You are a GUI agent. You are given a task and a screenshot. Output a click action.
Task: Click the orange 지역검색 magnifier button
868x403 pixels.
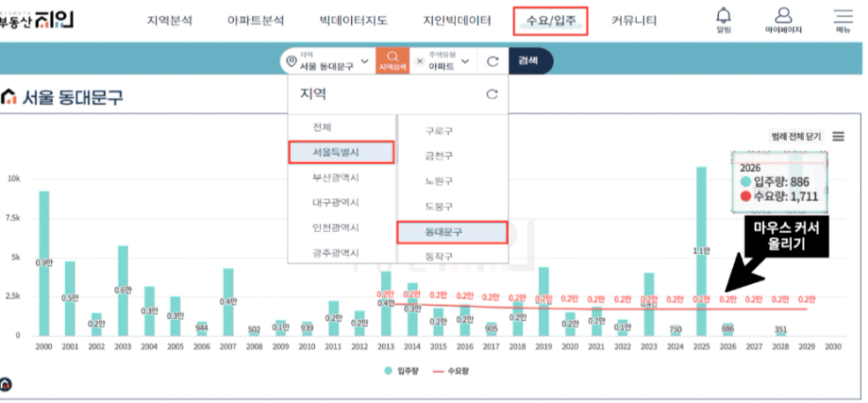(x=393, y=61)
